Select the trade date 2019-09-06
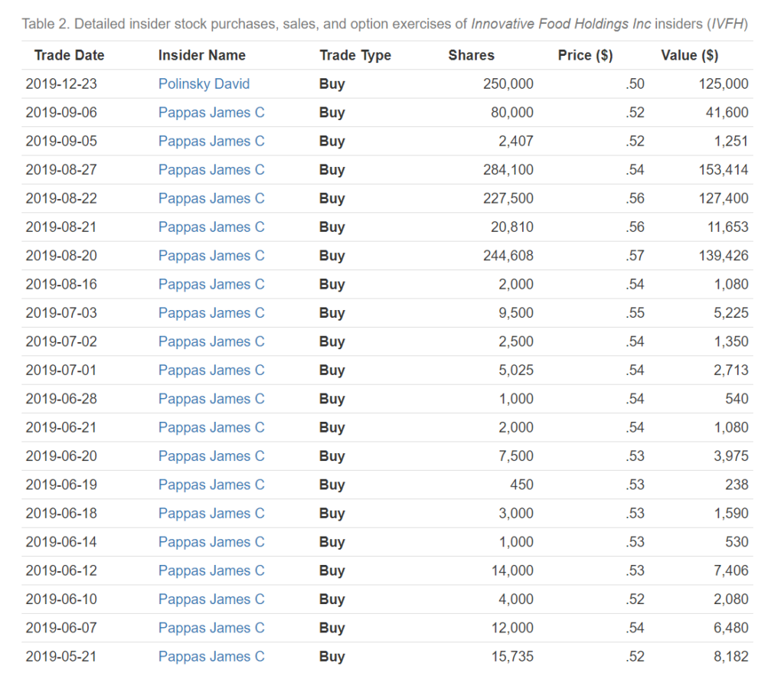 click(61, 113)
